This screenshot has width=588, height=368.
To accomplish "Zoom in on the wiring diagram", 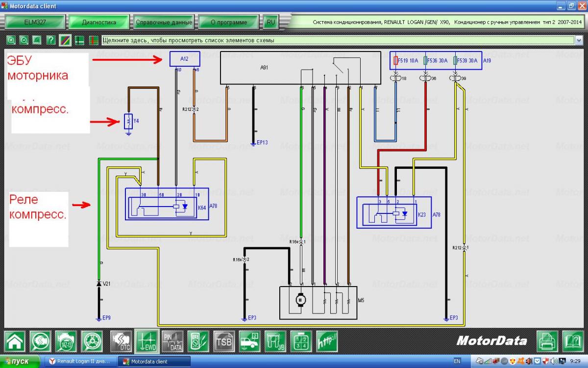I will pyautogui.click(x=11, y=40).
